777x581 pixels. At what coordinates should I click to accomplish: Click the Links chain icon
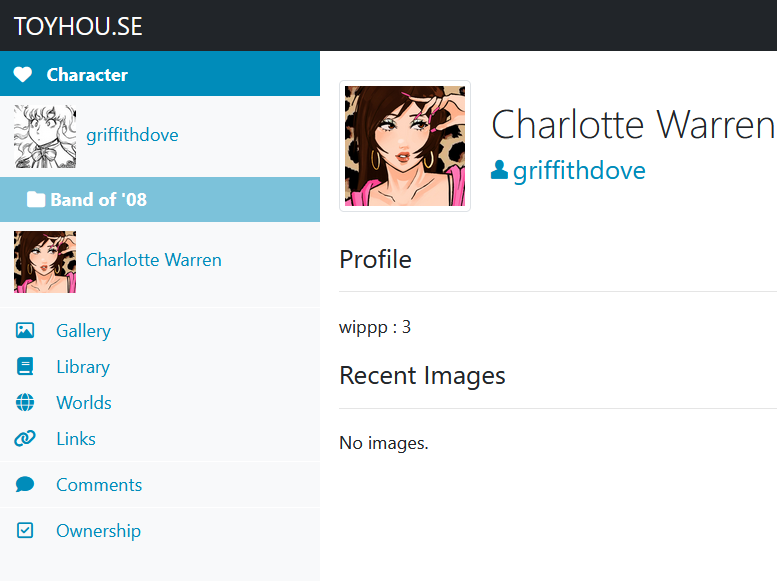[25, 438]
